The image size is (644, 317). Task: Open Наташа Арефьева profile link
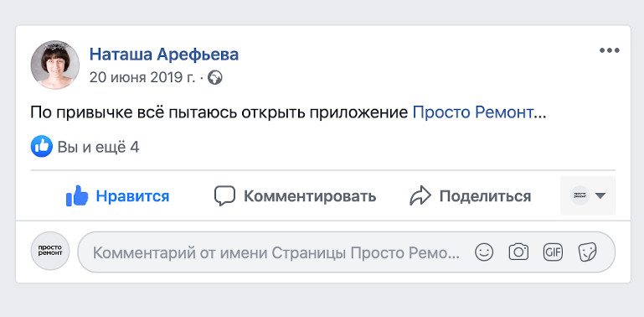(164, 55)
